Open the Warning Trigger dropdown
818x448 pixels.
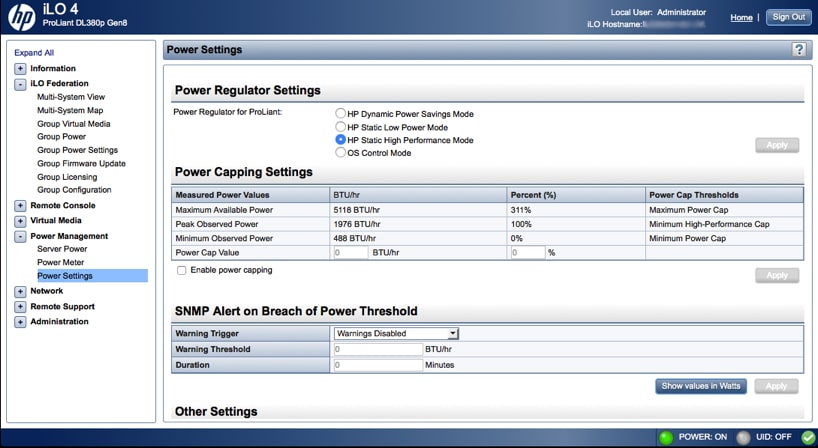pyautogui.click(x=396, y=333)
